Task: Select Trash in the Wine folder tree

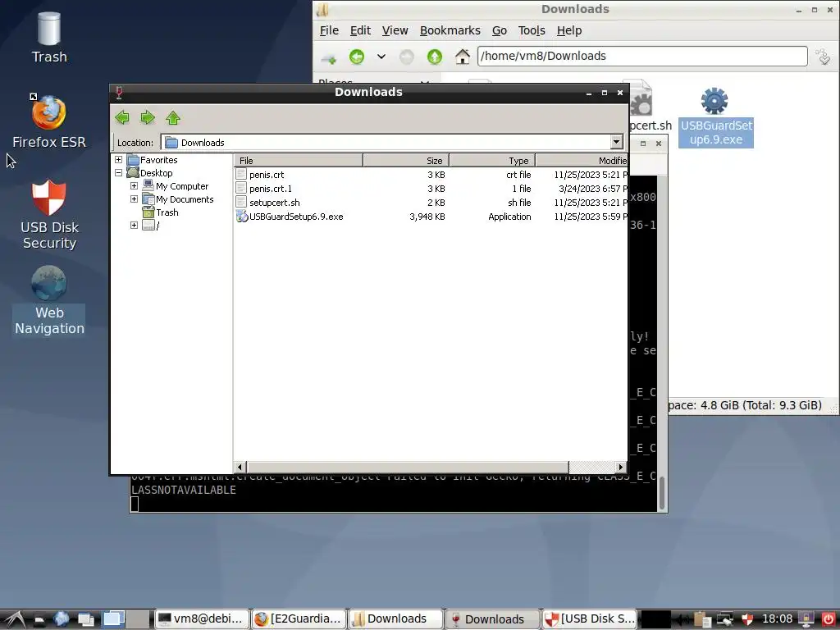Action: [x=167, y=212]
